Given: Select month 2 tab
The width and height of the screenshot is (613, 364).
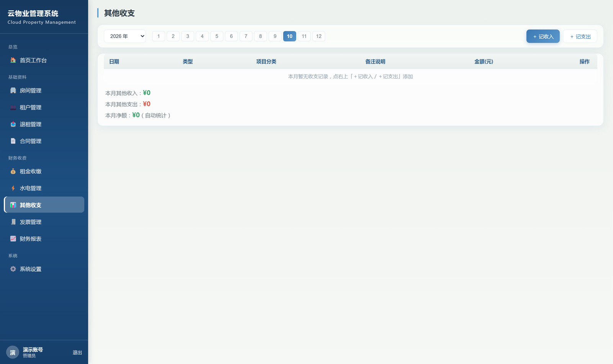Looking at the screenshot, I should (x=173, y=36).
